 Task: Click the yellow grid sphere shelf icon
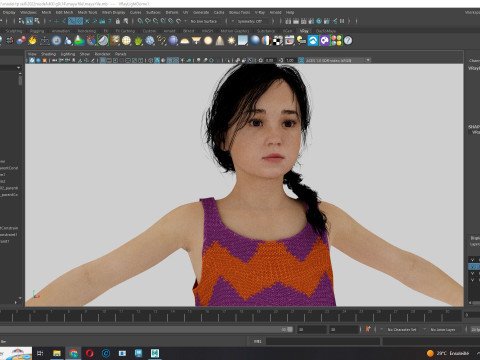(x=126, y=41)
